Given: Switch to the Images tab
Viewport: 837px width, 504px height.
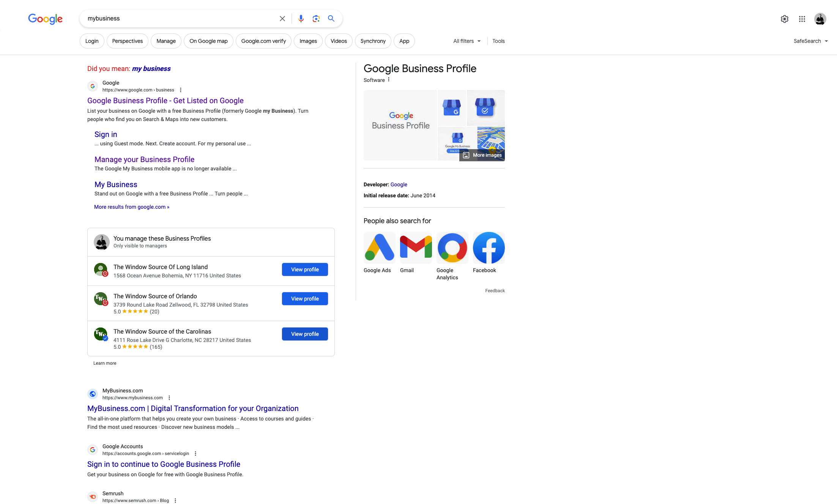Looking at the screenshot, I should coord(308,41).
